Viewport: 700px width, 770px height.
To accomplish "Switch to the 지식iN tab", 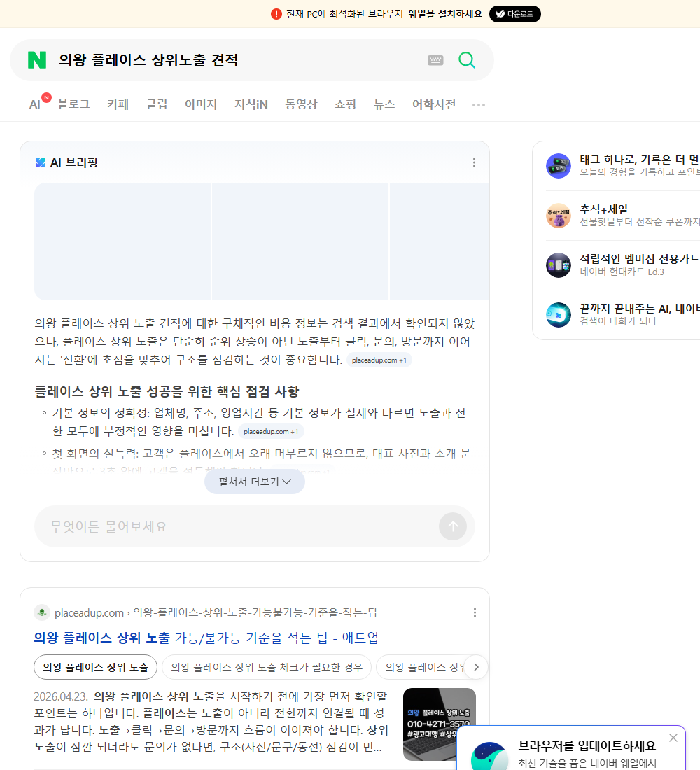I will [251, 104].
